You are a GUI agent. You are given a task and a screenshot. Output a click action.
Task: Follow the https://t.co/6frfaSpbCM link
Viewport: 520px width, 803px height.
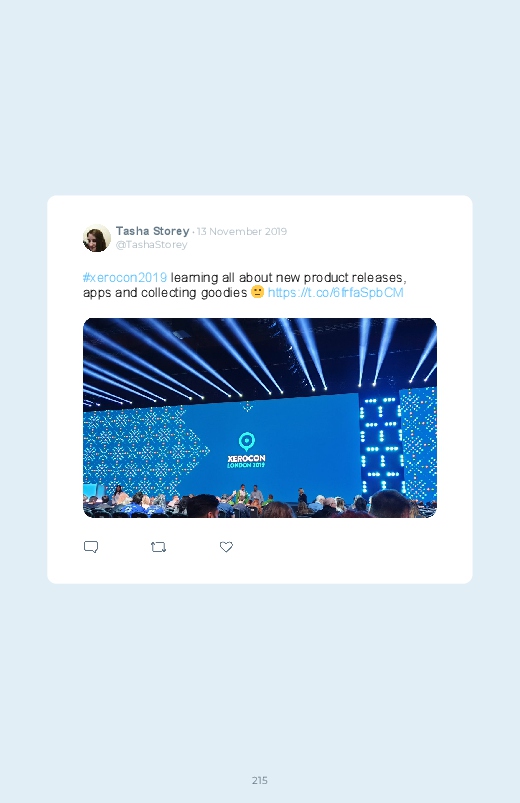(x=336, y=292)
